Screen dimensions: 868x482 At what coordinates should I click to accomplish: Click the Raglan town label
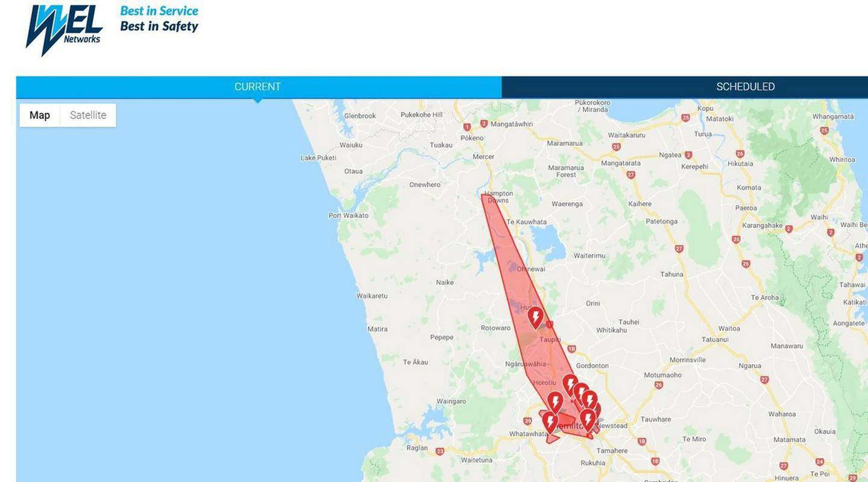417,448
